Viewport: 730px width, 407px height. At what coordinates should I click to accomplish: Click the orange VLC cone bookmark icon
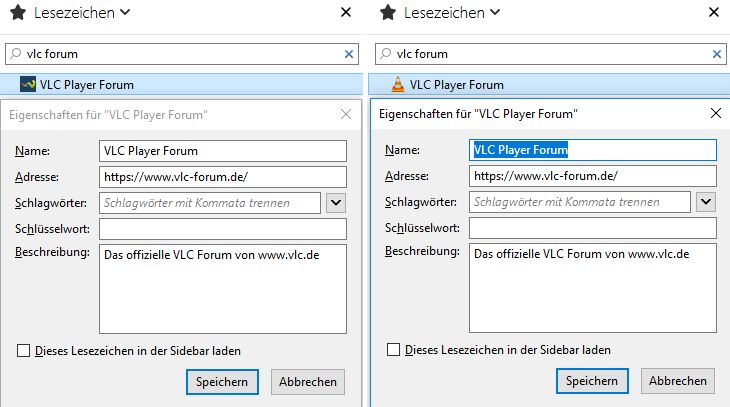pos(397,85)
